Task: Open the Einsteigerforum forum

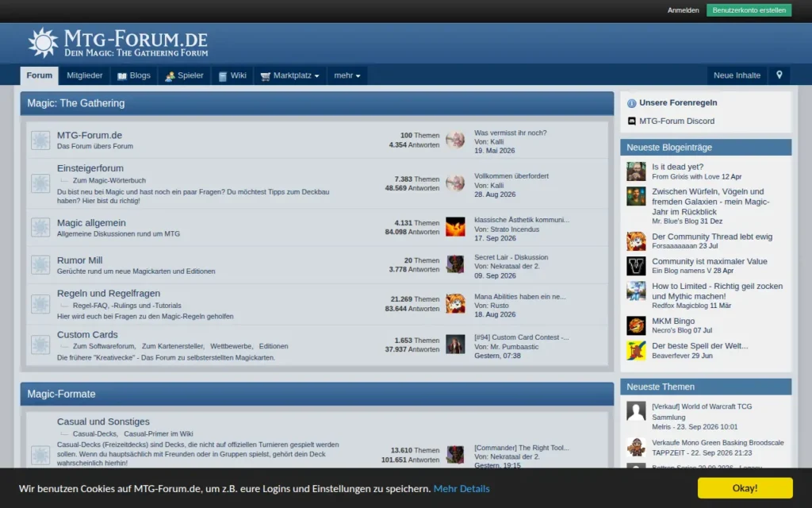Action: click(x=90, y=168)
